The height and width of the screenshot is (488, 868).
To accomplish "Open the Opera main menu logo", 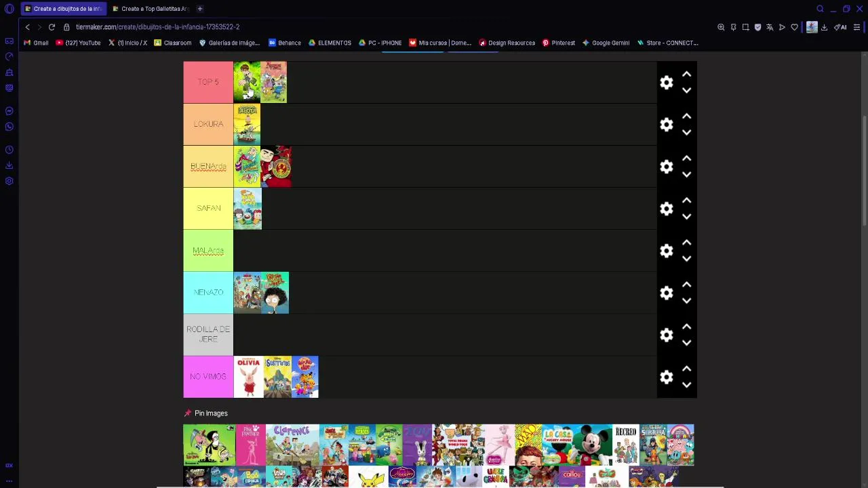I will coord(9,9).
